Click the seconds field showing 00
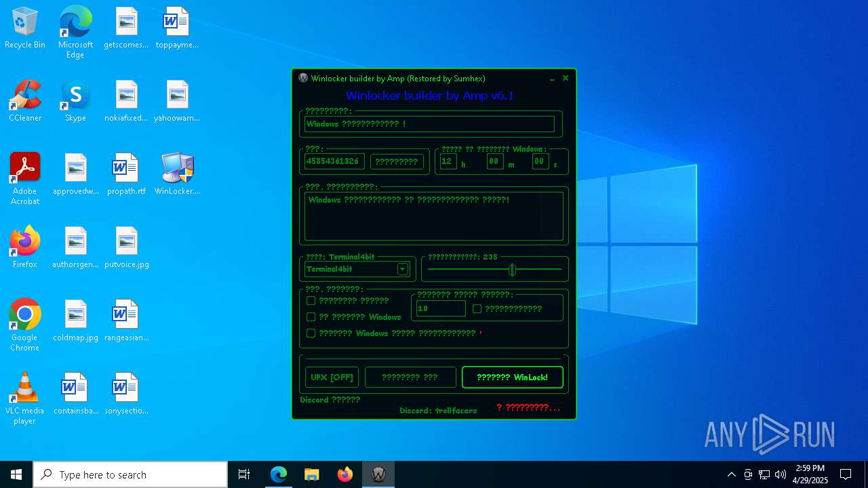 point(540,161)
